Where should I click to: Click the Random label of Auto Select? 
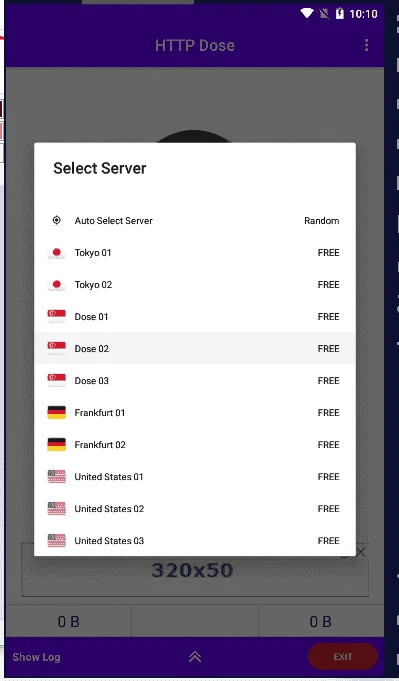[322, 221]
